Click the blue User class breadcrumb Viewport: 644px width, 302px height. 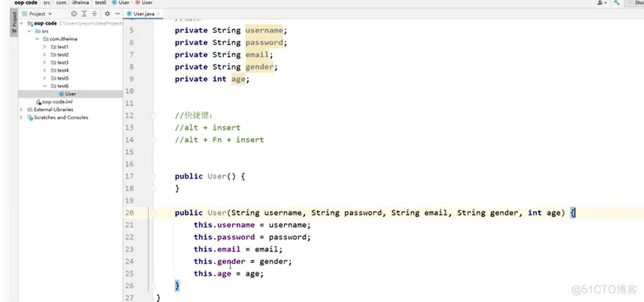[121, 2]
